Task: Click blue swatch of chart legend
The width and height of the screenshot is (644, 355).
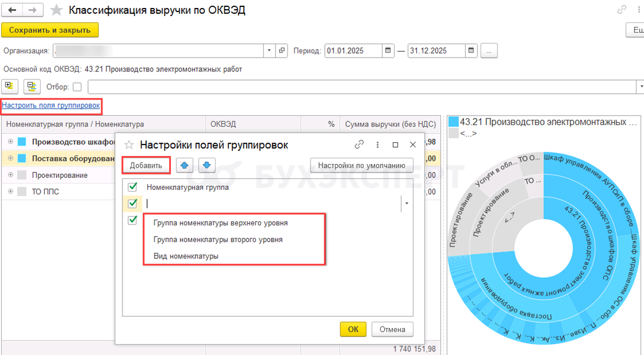Action: pyautogui.click(x=454, y=122)
